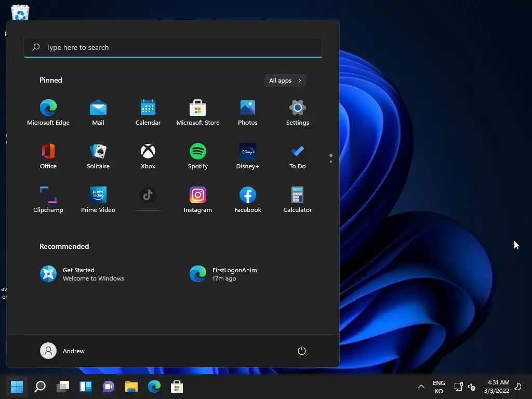Expand the All apps list
Viewport: 532px width, 399px height.
pos(285,81)
